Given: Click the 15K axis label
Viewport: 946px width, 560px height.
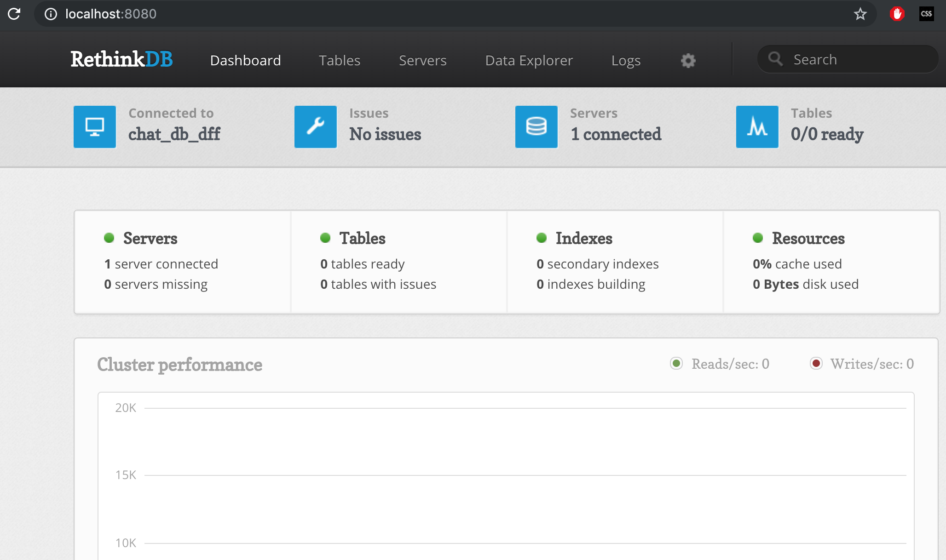Looking at the screenshot, I should point(126,475).
